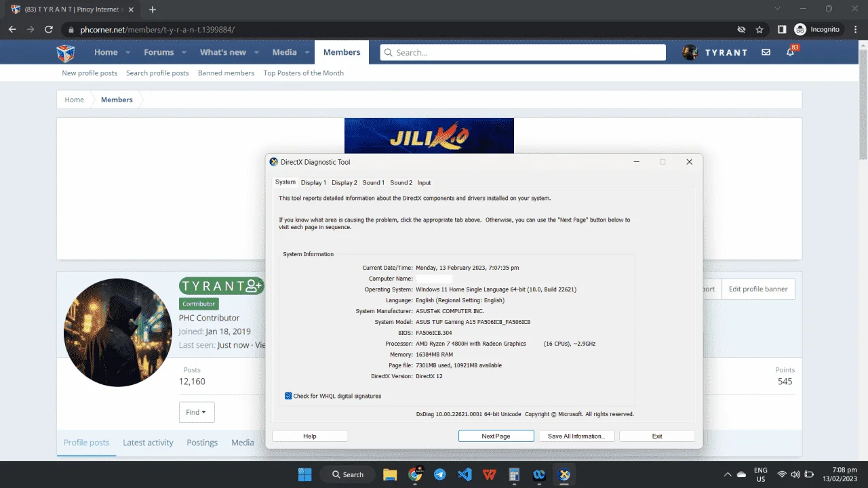Open the Calculator app on the taskbar

click(x=514, y=474)
